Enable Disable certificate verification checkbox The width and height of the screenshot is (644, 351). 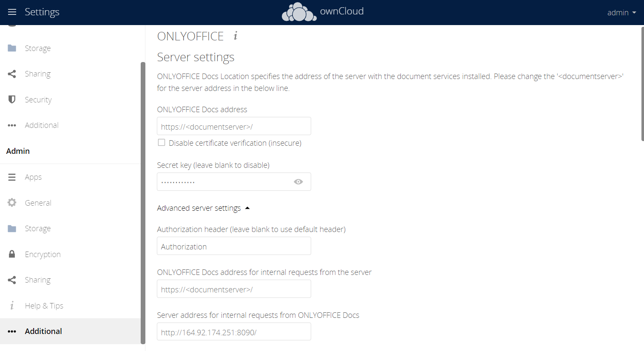point(162,143)
